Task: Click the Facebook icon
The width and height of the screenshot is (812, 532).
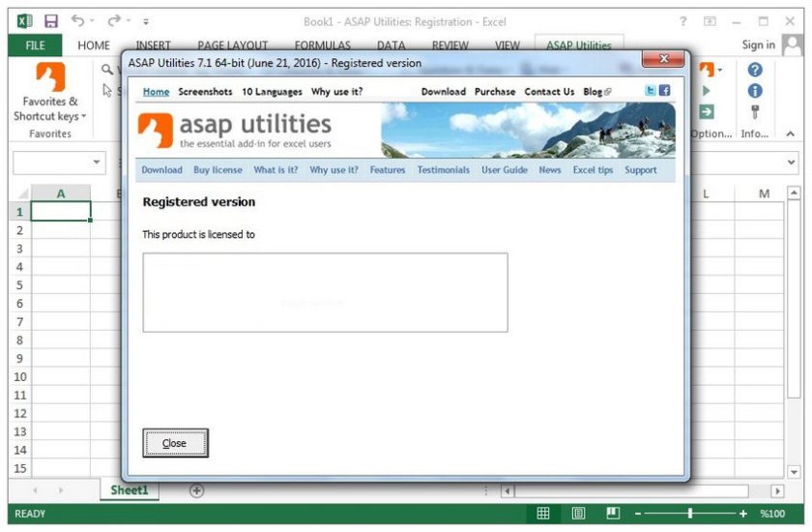Action: [x=664, y=91]
